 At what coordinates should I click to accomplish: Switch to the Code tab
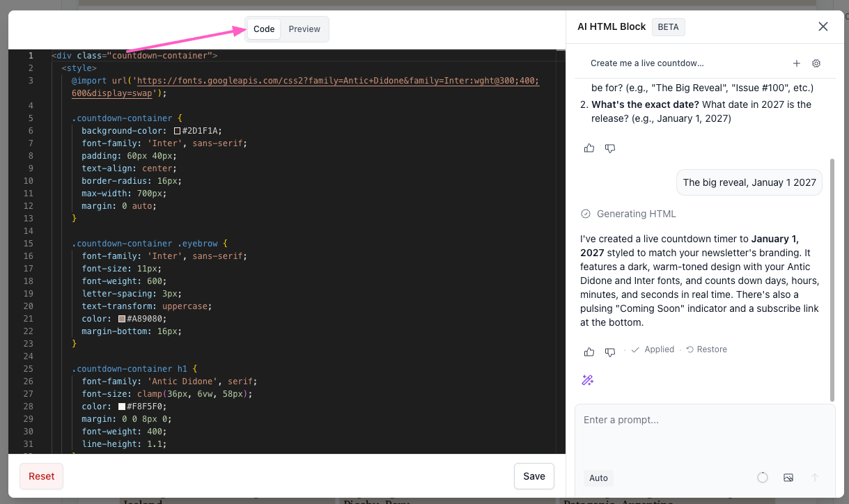pyautogui.click(x=264, y=29)
